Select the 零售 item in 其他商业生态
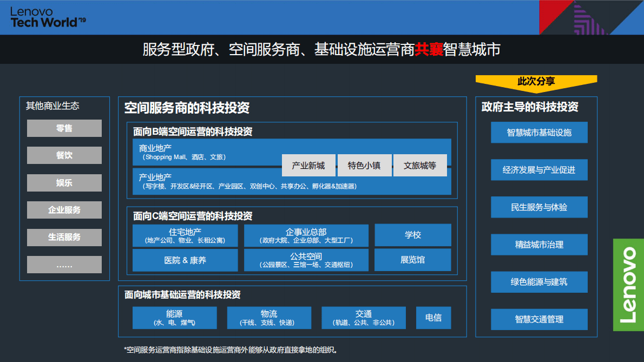The image size is (644, 362). (64, 128)
